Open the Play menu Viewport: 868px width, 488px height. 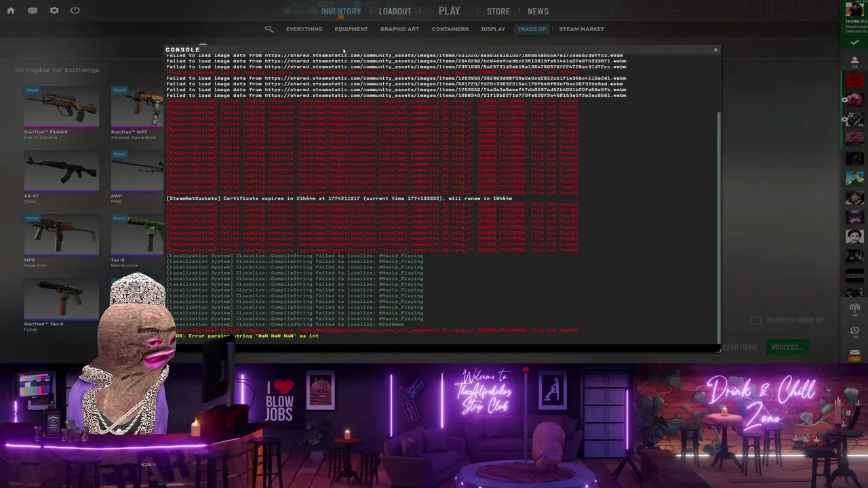tap(449, 11)
